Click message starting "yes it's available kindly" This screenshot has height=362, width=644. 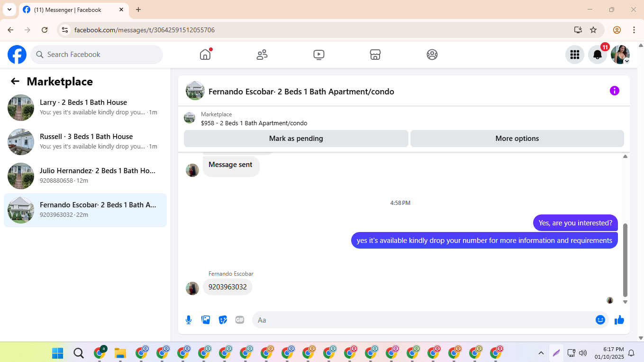pyautogui.click(x=484, y=241)
